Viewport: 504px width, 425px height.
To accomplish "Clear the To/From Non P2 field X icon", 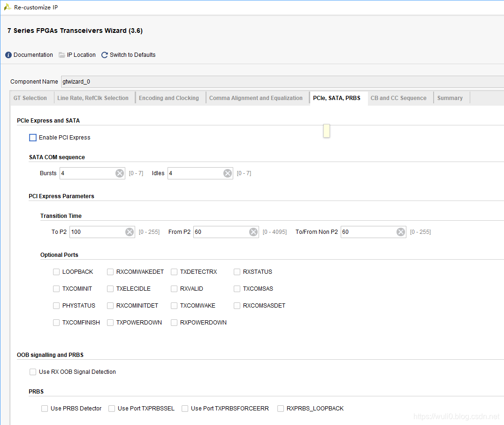I will 400,232.
